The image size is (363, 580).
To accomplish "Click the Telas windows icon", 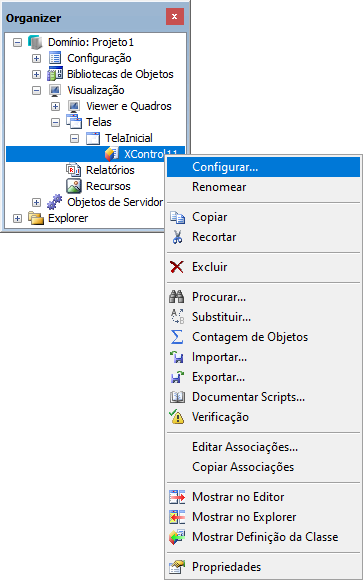I will coord(74,122).
